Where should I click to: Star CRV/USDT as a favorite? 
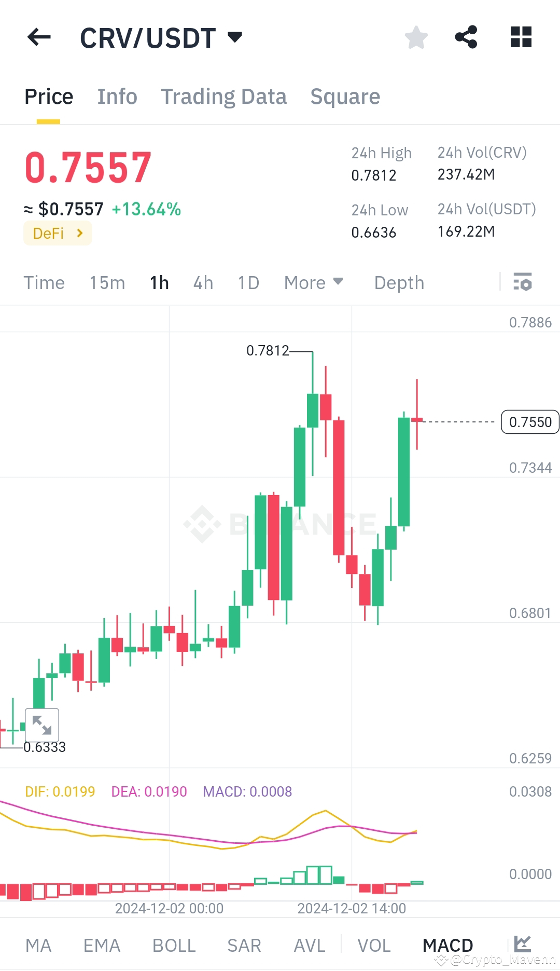(416, 37)
